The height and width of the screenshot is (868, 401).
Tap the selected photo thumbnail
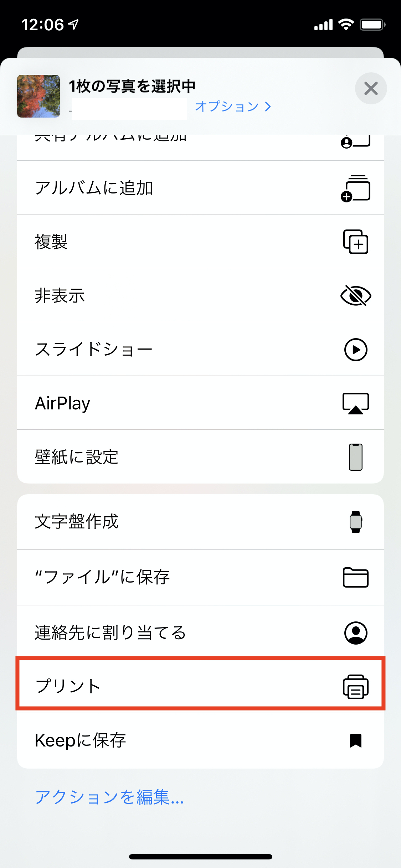(x=38, y=96)
